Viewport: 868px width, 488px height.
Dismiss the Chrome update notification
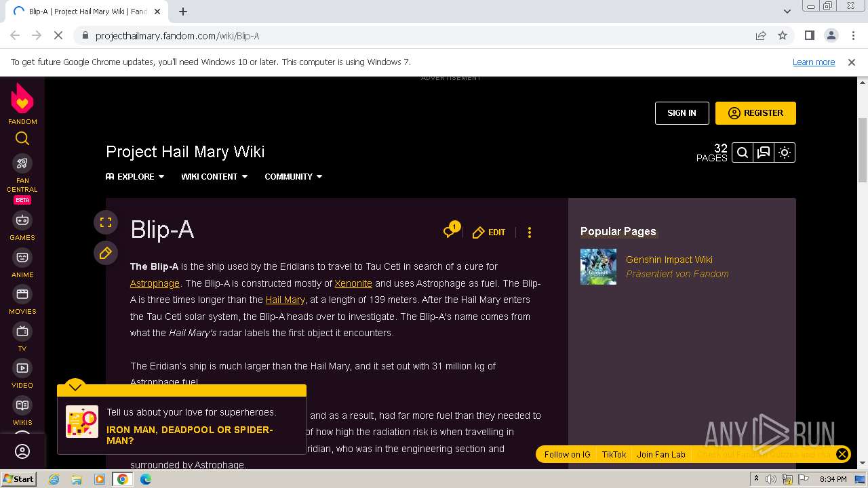[852, 62]
